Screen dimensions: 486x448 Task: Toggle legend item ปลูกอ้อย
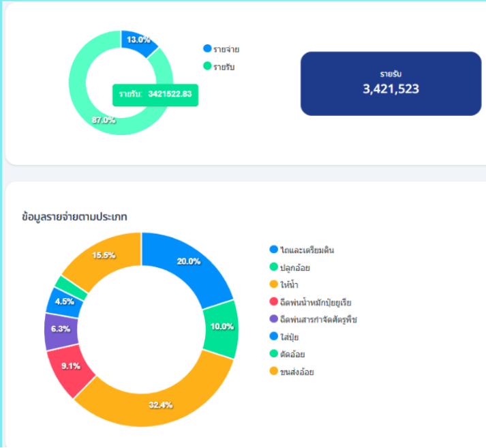290,267
